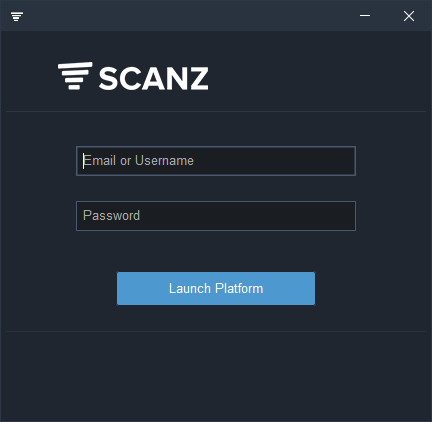The image size is (432, 422).
Task: Click the Scanz icon in title bar
Action: click(x=17, y=16)
